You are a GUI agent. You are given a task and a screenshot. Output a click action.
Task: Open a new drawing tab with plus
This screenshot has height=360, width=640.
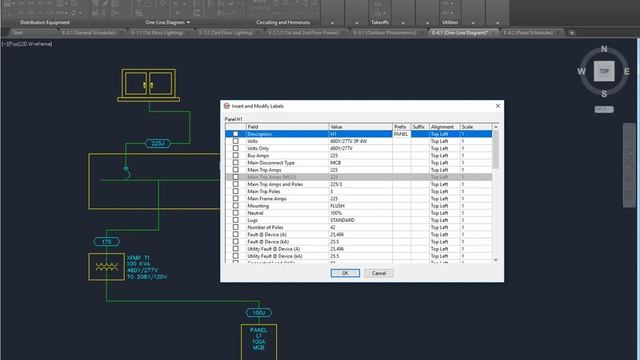coord(572,33)
